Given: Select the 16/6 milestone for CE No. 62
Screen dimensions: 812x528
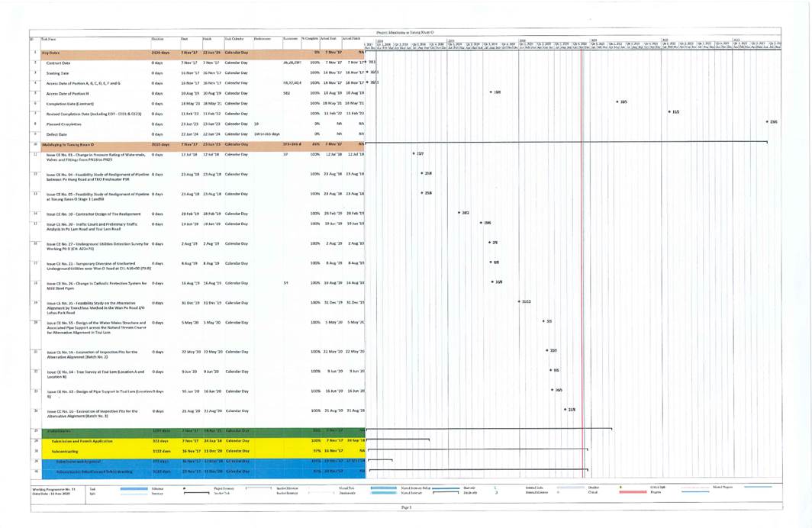Looking at the screenshot, I should tap(552, 390).
